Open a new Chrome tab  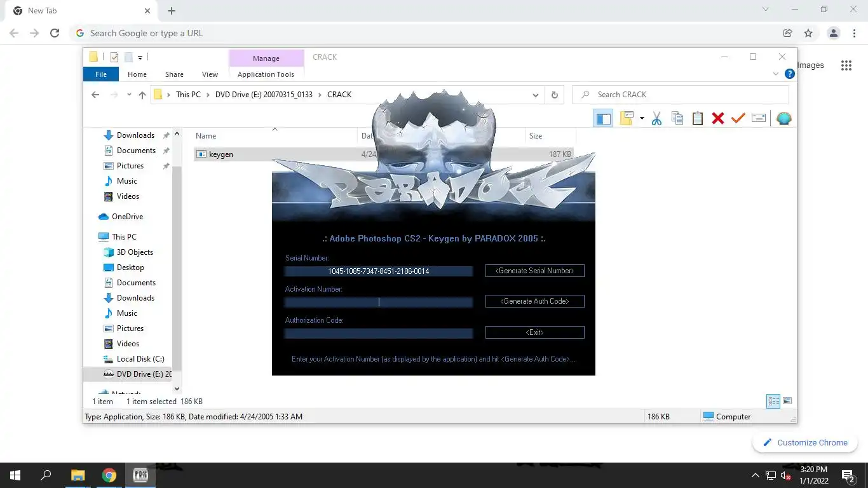172,11
